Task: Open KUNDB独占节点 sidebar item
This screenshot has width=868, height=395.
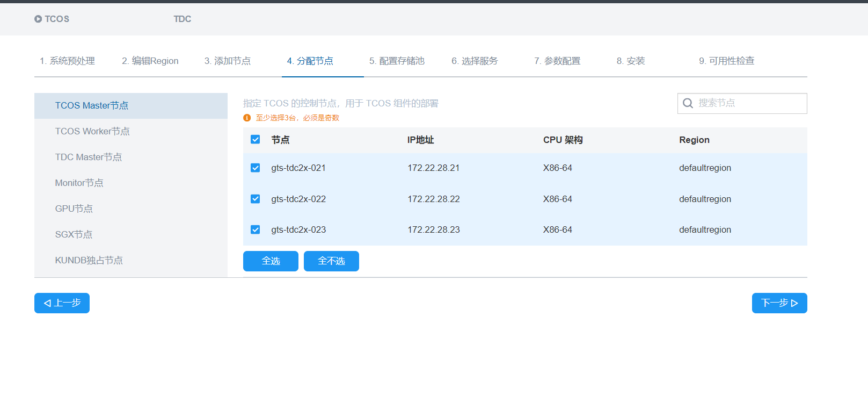Action: click(x=131, y=260)
